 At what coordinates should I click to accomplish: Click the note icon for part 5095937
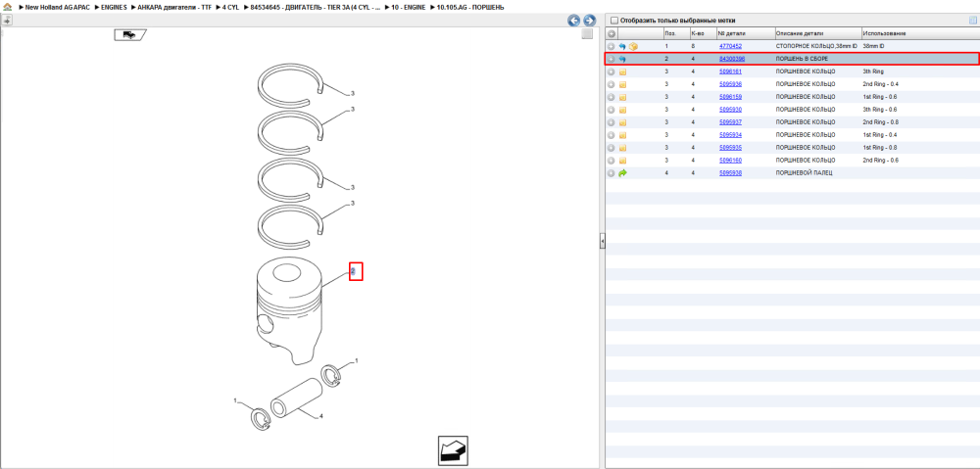[622, 122]
